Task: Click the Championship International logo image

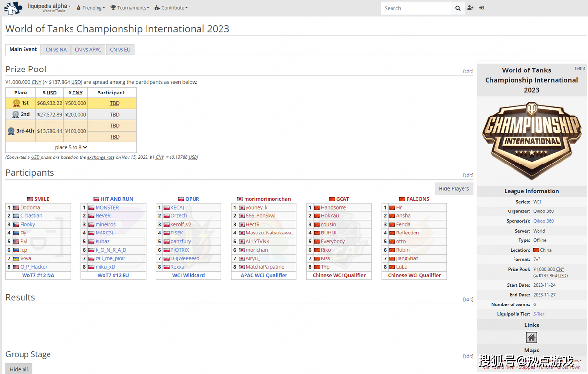Action: click(x=532, y=140)
